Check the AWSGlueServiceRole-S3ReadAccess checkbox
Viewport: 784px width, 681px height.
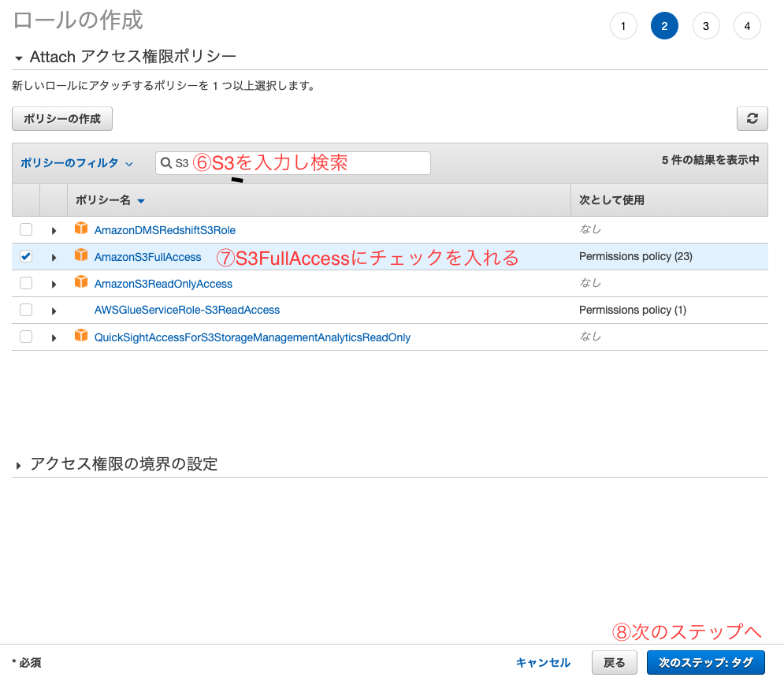(x=26, y=310)
